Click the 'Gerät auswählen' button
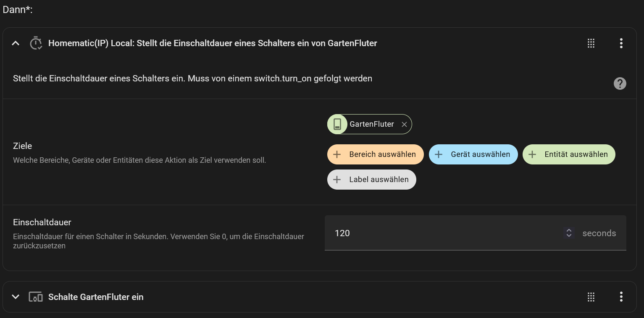 coord(473,154)
